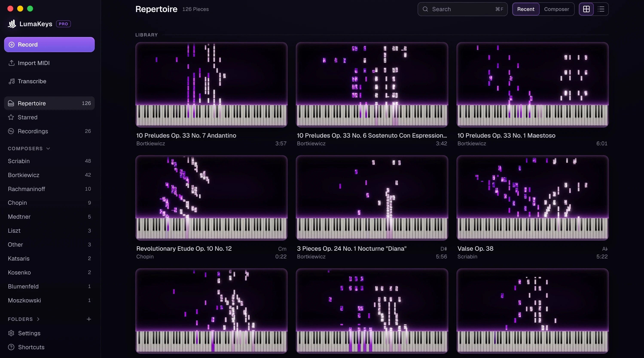
Task: Select Rachmaninoff in the composers list
Action: point(49,189)
